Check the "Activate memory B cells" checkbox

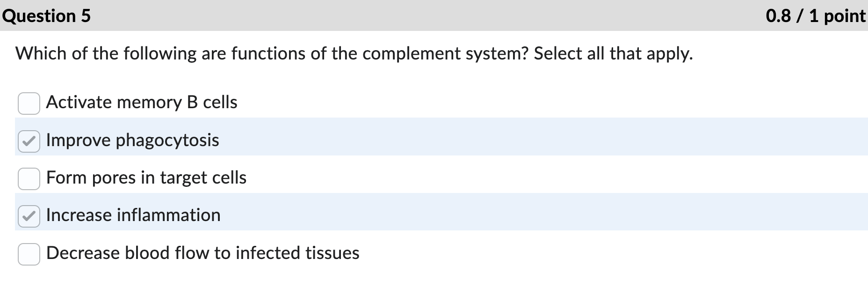(x=29, y=103)
